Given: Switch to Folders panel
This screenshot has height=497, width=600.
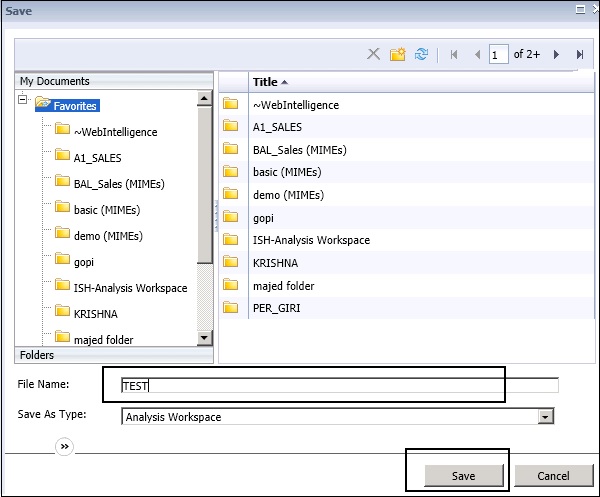Looking at the screenshot, I should (x=114, y=355).
